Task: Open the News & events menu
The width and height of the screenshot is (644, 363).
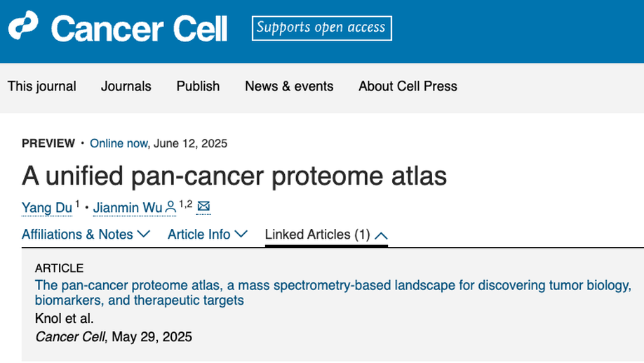Action: coord(289,86)
